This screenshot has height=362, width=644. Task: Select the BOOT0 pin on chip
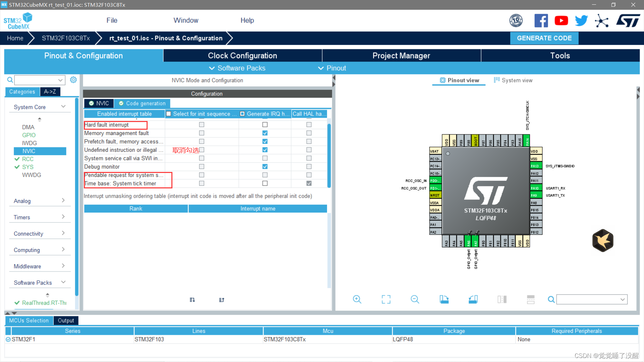click(x=475, y=141)
